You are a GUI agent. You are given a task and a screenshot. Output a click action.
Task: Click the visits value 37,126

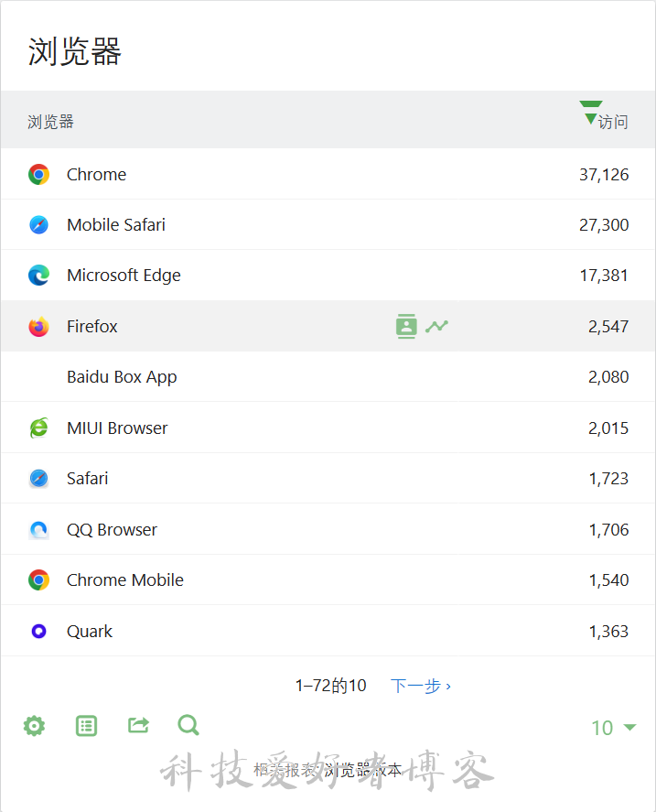click(x=604, y=175)
